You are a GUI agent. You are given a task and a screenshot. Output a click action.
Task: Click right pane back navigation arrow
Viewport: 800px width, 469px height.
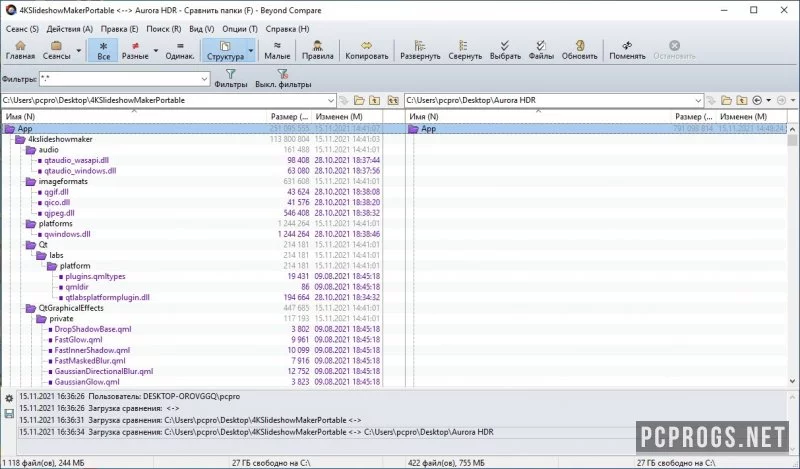click(x=757, y=101)
